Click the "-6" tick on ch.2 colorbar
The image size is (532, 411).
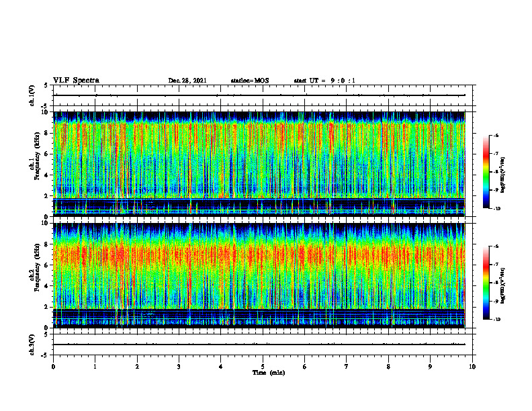tap(496, 246)
